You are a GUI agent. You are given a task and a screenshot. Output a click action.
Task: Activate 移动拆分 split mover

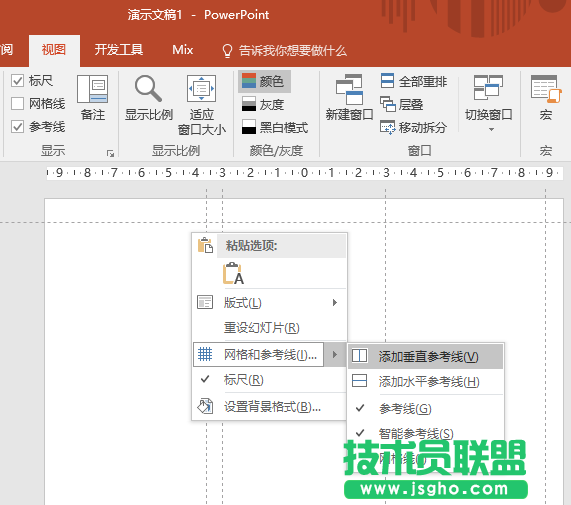point(413,127)
